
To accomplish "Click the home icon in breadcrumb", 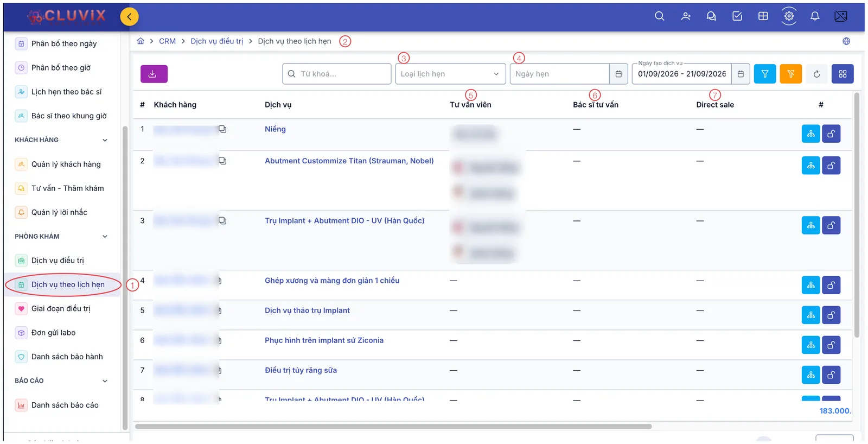I will [x=141, y=41].
